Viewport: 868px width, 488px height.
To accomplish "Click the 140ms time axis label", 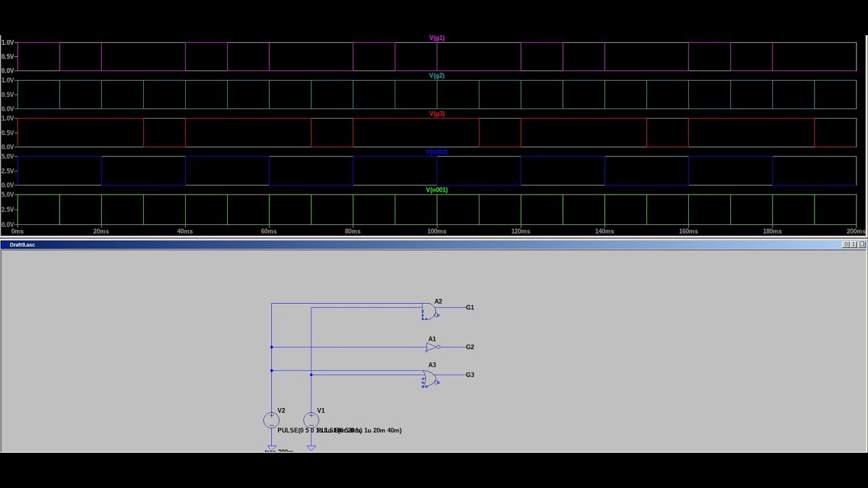I will (604, 231).
